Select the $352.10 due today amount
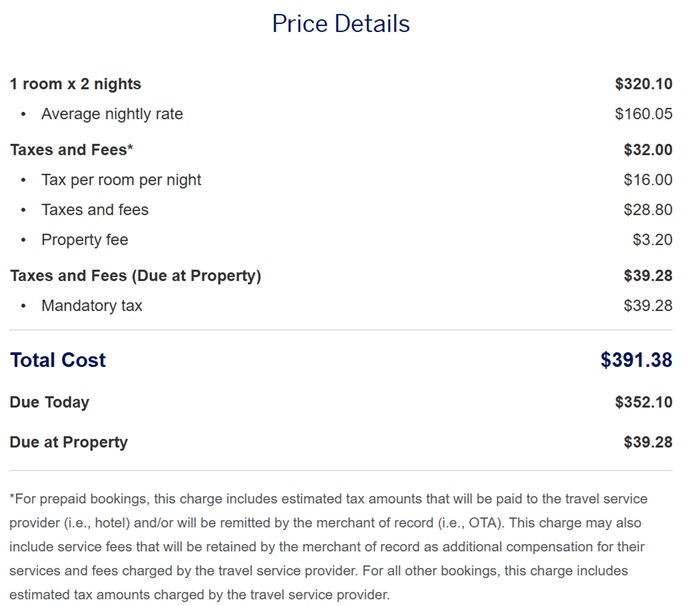The image size is (694, 606). point(643,402)
